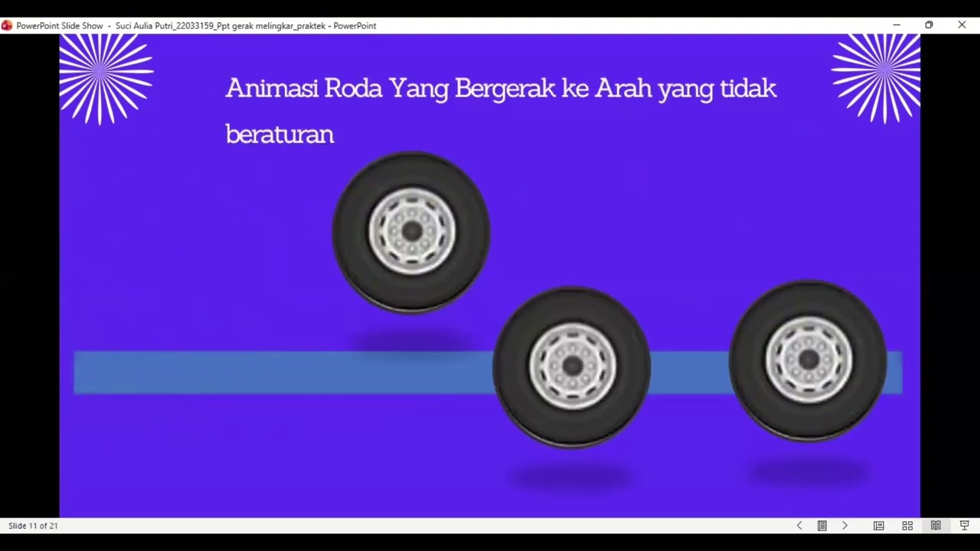Switch to Normal view icon
Image resolution: width=980 pixels, height=551 pixels.
coord(879,526)
